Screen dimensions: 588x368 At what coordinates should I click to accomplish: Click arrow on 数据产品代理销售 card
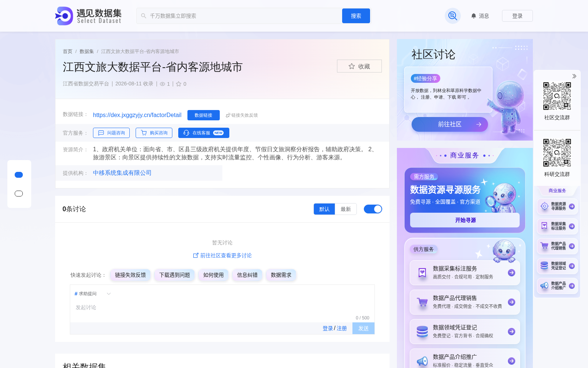tap(512, 302)
